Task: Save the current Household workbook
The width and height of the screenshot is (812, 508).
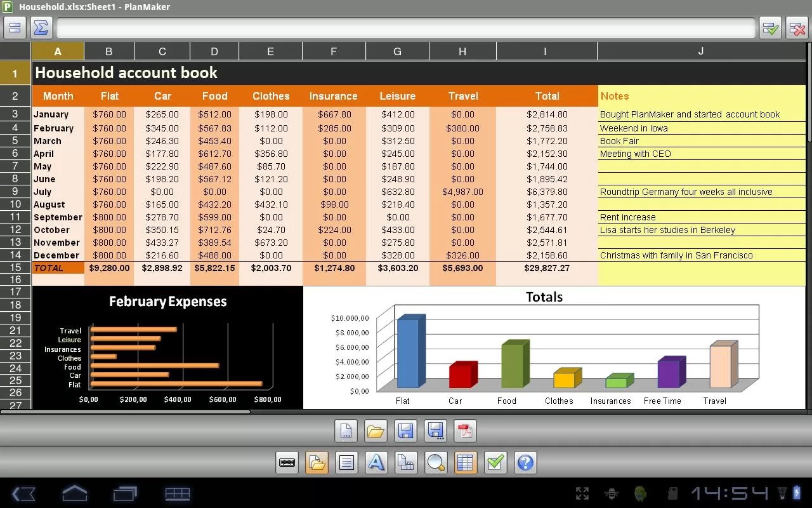Action: pyautogui.click(x=405, y=431)
